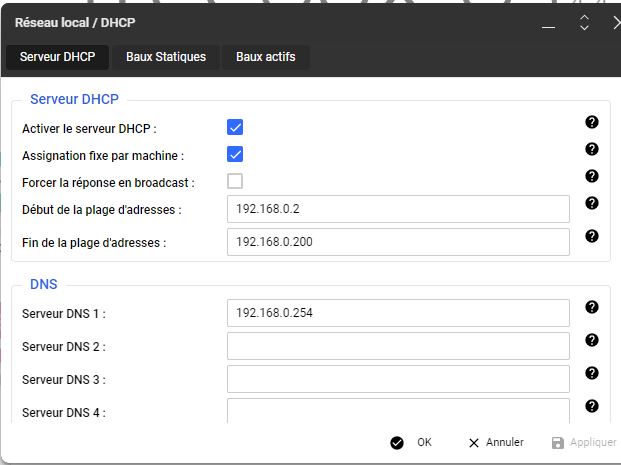Confirm with the OK button
The image size is (621, 465).
click(x=411, y=442)
